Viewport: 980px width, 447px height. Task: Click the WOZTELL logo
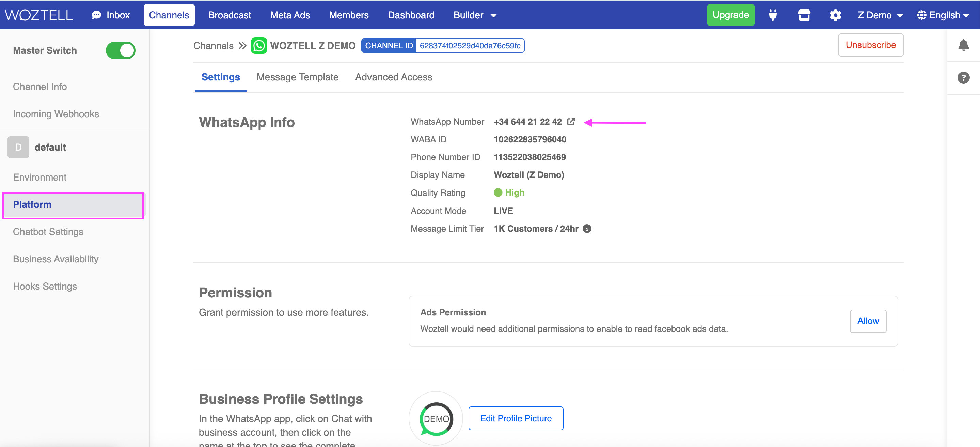[x=38, y=15]
